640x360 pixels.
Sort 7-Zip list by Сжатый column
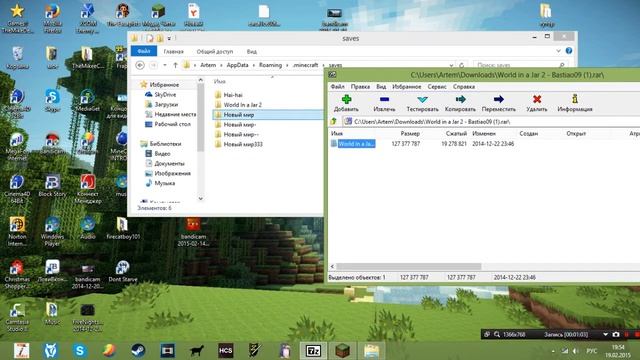(456, 133)
